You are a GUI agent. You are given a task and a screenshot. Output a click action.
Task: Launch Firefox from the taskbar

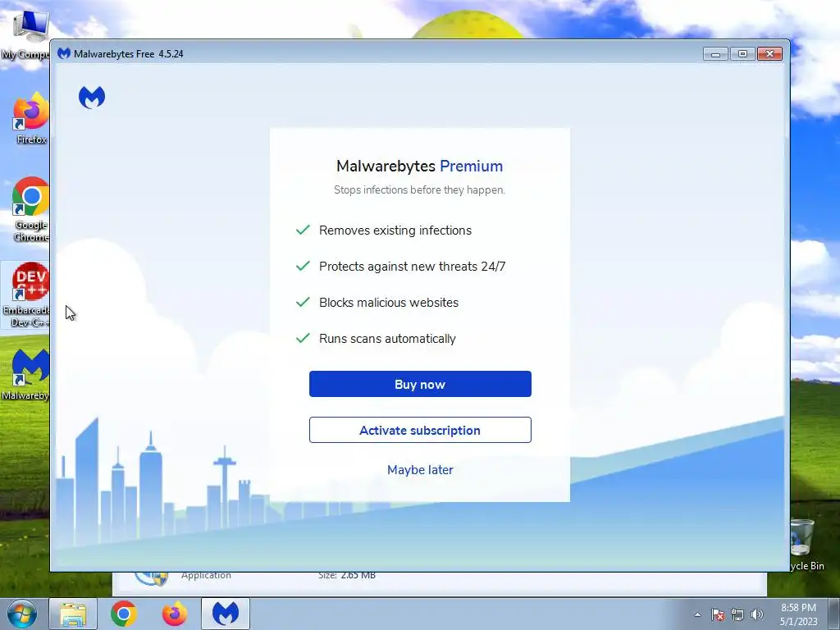[175, 614]
